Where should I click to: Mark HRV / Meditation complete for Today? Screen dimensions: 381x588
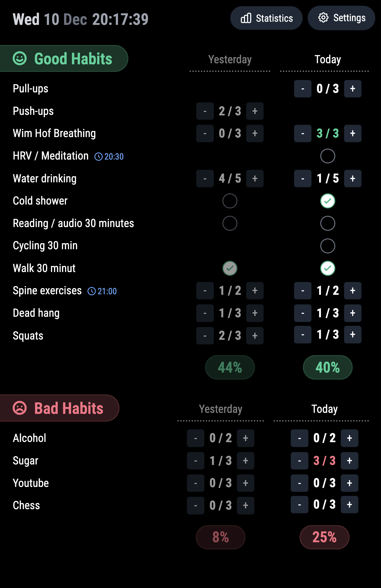point(328,156)
